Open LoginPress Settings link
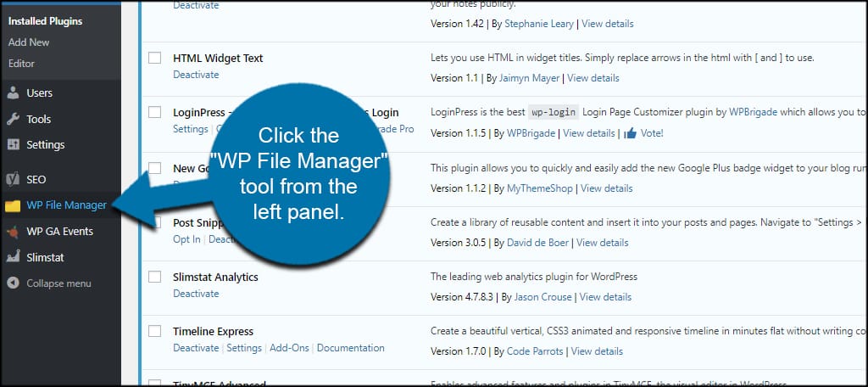 tap(191, 129)
